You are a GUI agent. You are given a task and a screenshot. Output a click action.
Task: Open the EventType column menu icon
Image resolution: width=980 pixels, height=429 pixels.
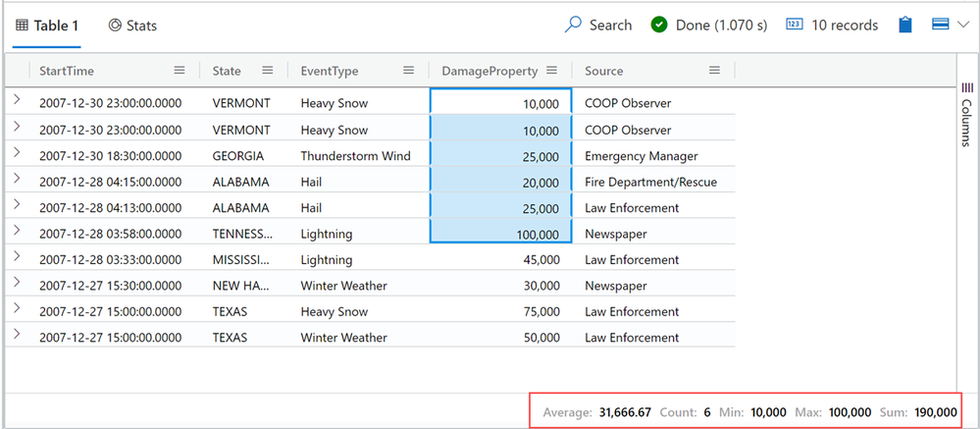pos(409,71)
